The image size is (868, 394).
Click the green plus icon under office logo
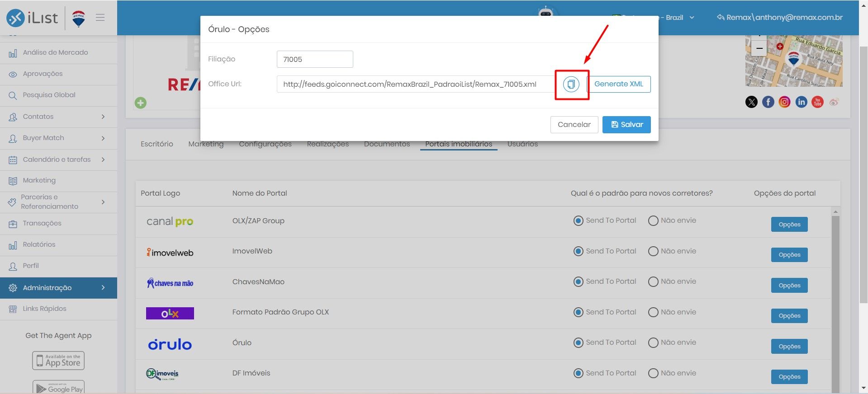pos(141,103)
